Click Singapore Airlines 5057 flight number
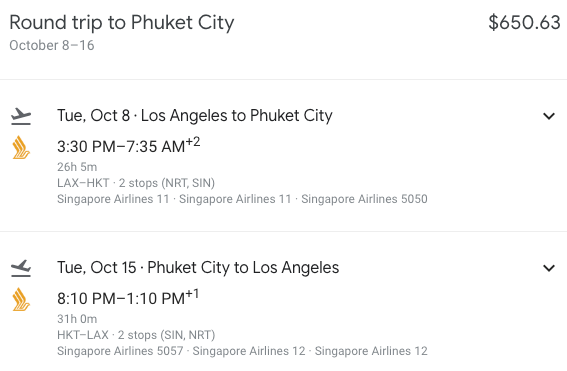The width and height of the screenshot is (567, 371). tap(120, 351)
